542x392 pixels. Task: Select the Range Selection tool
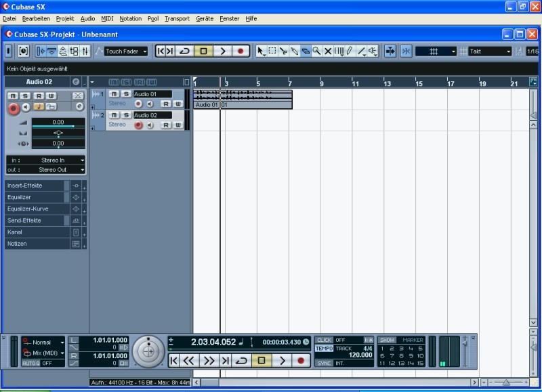coord(272,51)
